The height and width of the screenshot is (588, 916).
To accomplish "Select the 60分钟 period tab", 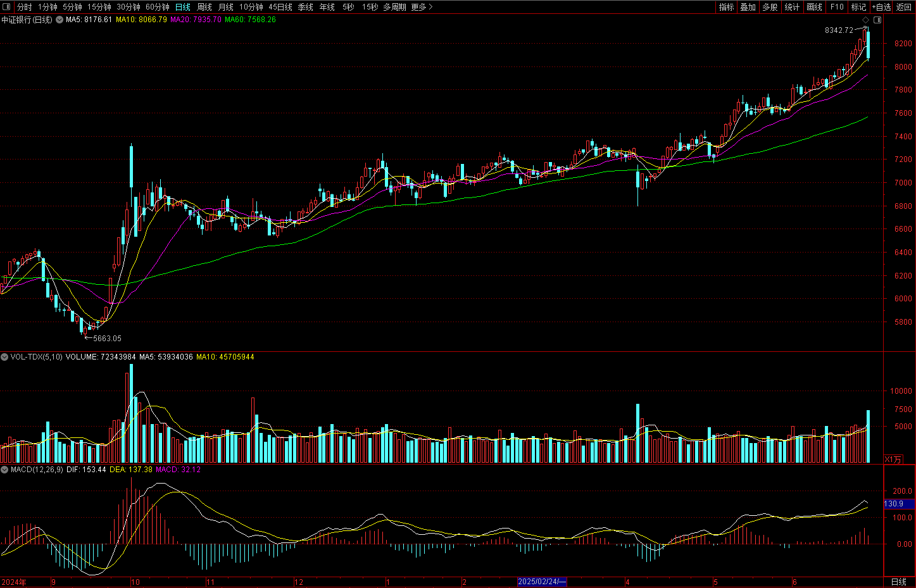I will coord(158,7).
